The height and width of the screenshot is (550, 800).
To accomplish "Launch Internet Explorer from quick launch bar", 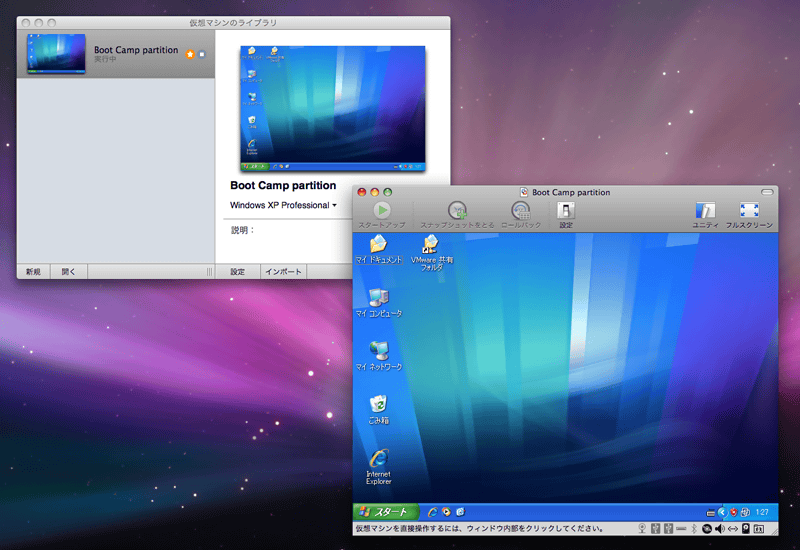I will (x=433, y=512).
